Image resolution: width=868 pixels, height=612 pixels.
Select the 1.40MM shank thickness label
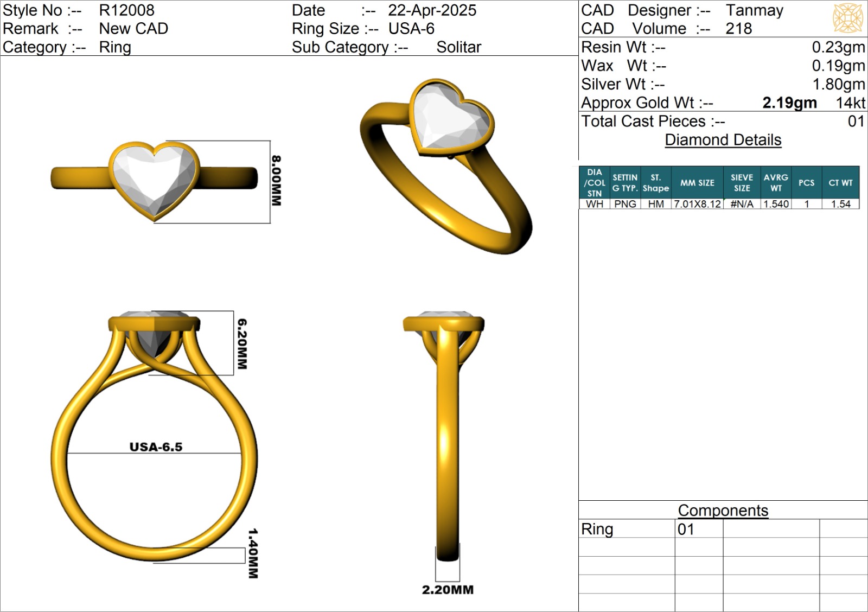(253, 553)
